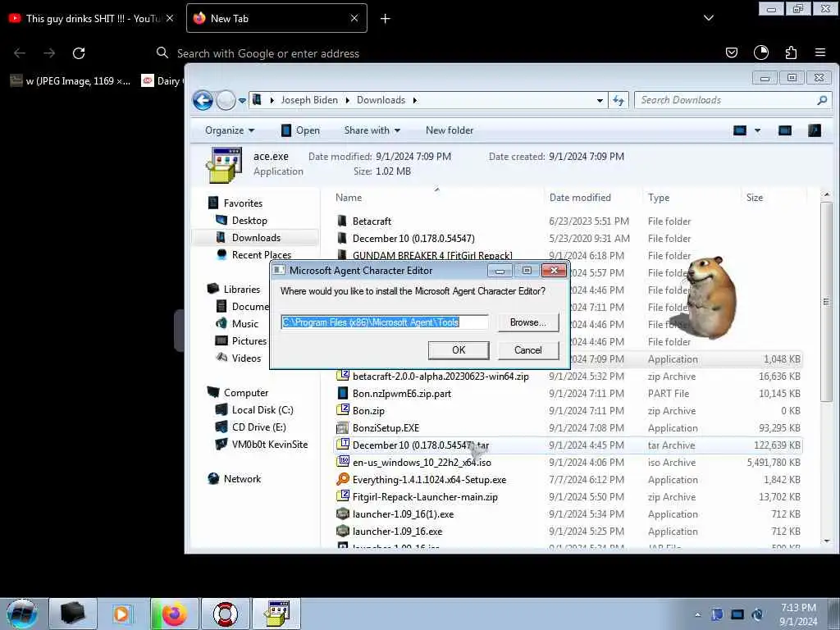Expand the address bar history dropdown

[x=600, y=100]
